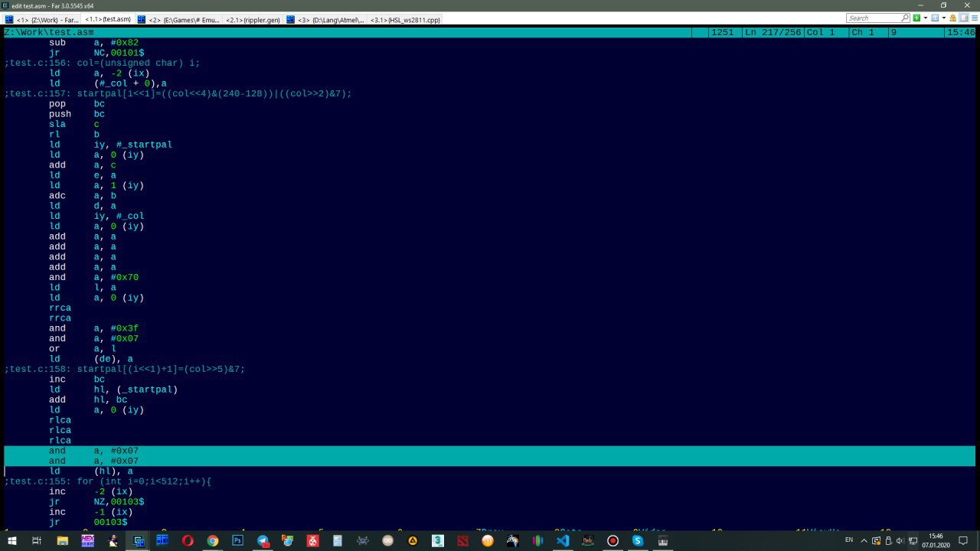
Task: Switch to the rippler.gen tab
Action: pyautogui.click(x=252, y=19)
